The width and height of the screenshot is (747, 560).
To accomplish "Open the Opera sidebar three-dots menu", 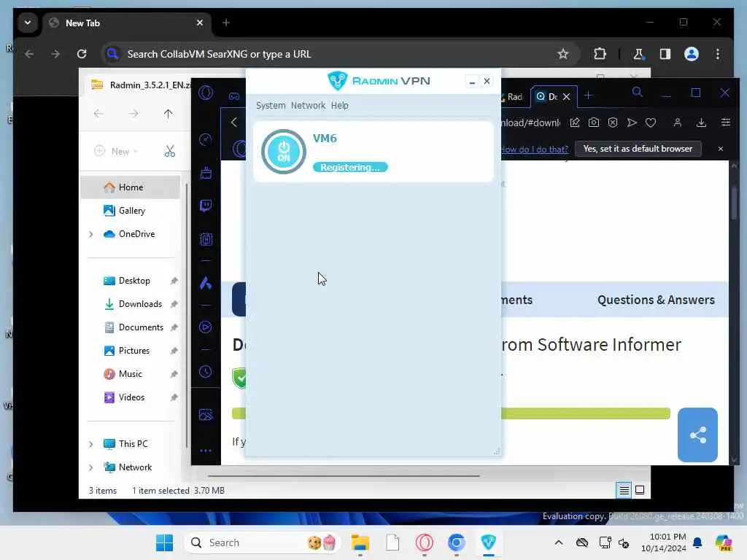I will pyautogui.click(x=206, y=451).
